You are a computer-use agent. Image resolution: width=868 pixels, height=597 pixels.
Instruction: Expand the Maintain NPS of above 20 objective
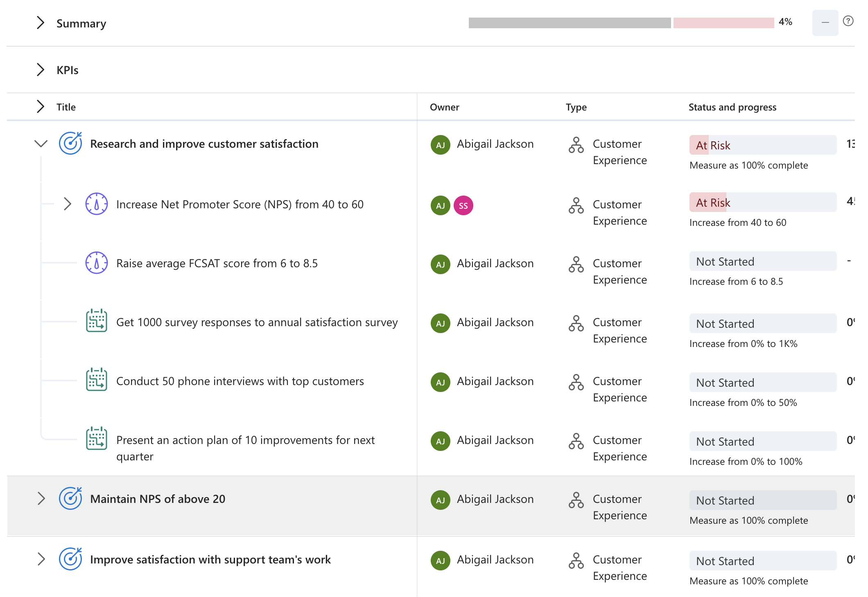[x=41, y=498]
